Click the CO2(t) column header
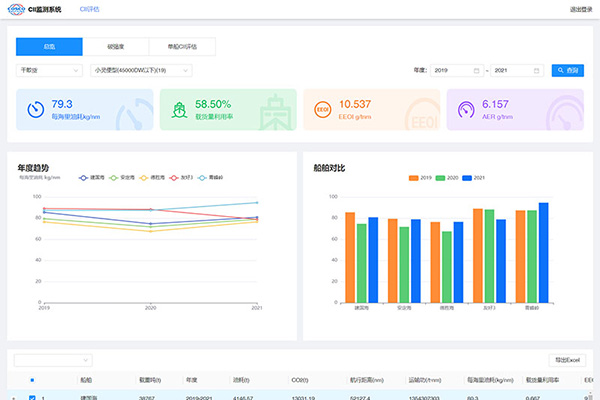600x400 pixels. pyautogui.click(x=300, y=380)
